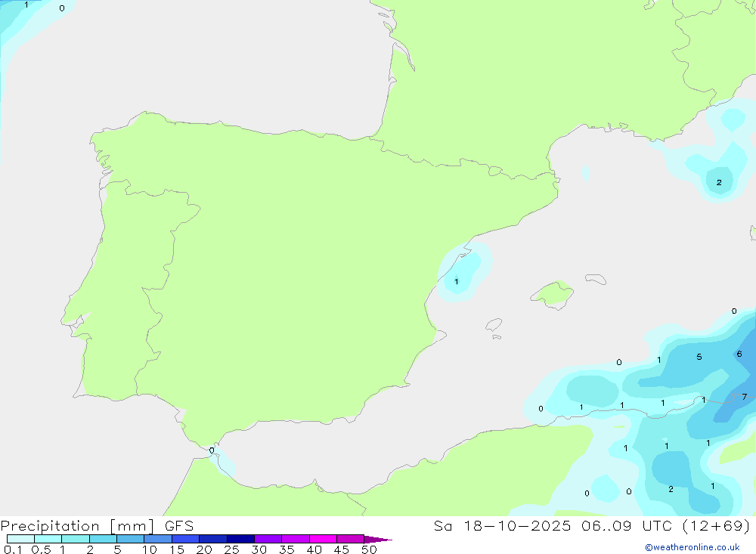
Task: Select the 2–5 mm legend color swatch
Action: pyautogui.click(x=103, y=539)
